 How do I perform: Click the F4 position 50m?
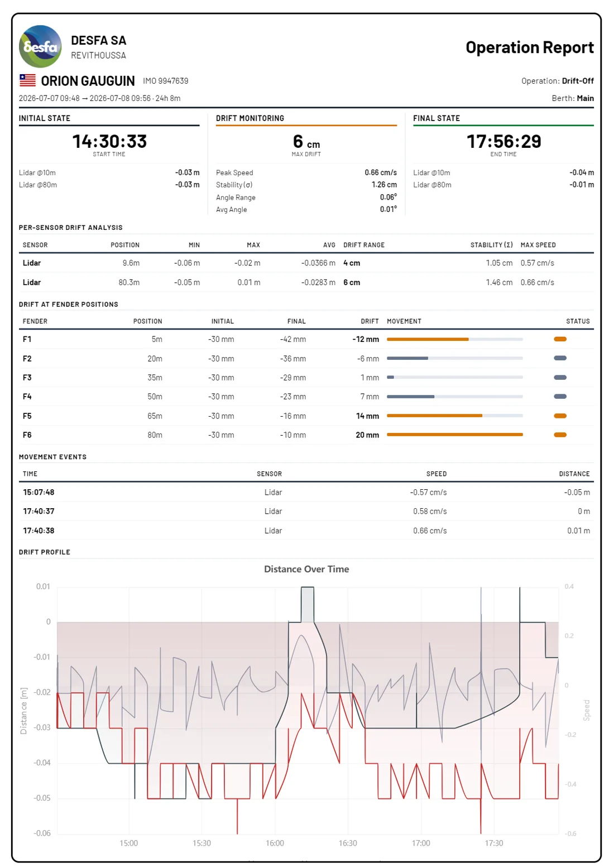click(155, 397)
